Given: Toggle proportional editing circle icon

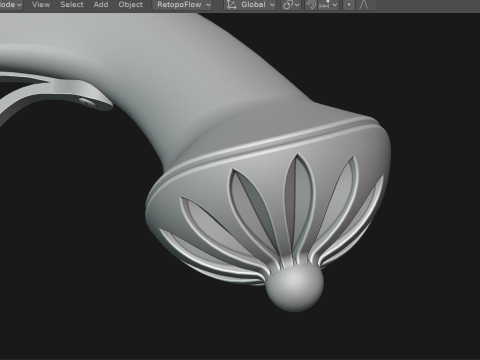Looking at the screenshot, I should [x=349, y=5].
